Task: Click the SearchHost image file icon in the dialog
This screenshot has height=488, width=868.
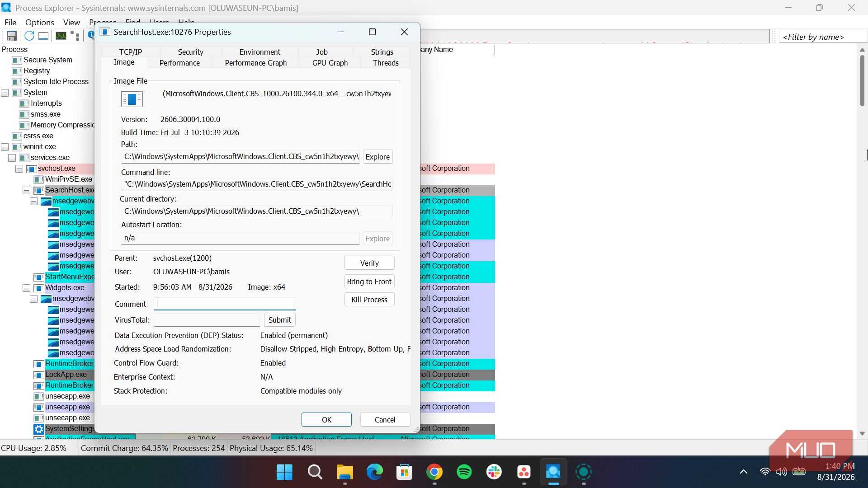Action: [x=132, y=99]
